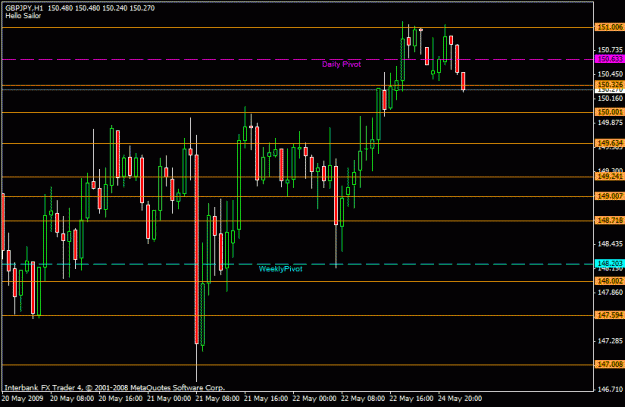Click the GBPJPY,H1 symbol title
The height and width of the screenshot is (407, 625).
[x=24, y=8]
